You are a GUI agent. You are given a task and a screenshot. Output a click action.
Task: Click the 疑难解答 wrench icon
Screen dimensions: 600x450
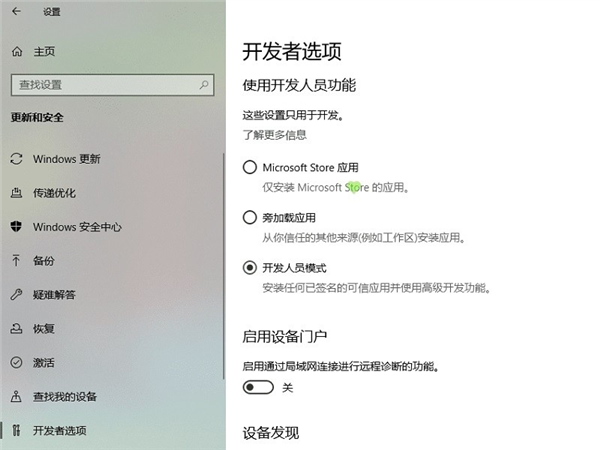(16, 295)
